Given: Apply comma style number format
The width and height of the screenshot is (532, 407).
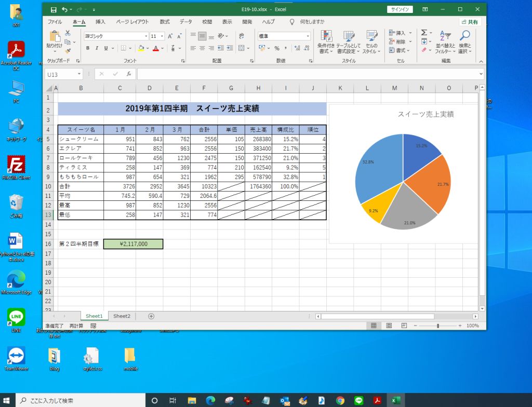Looking at the screenshot, I should (286, 48).
